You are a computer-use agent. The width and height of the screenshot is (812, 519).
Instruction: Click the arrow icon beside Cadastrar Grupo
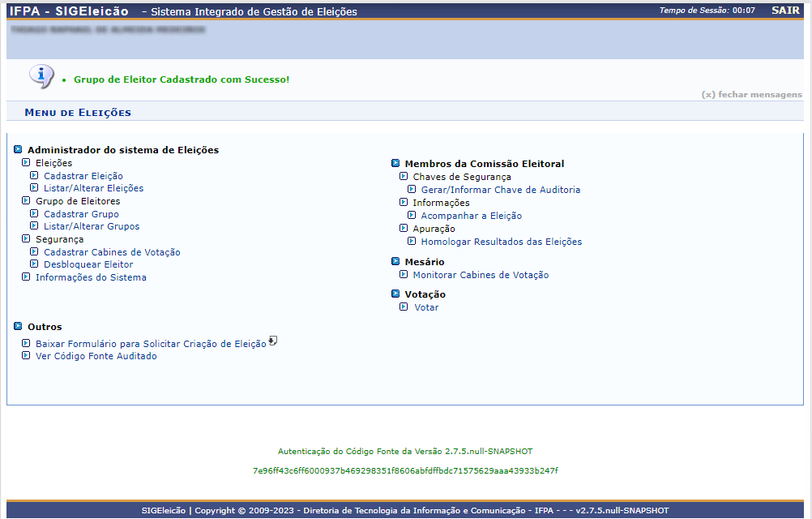click(34, 213)
